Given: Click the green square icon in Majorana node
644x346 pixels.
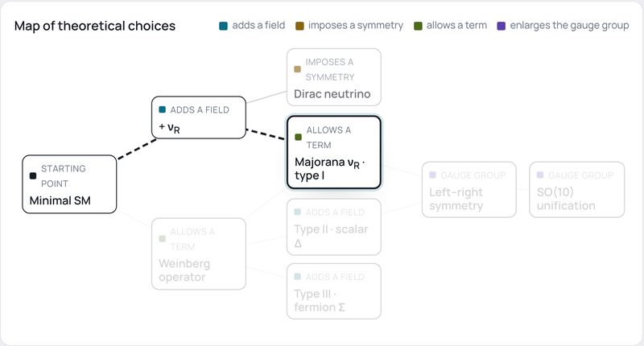Looking at the screenshot, I should [298, 137].
